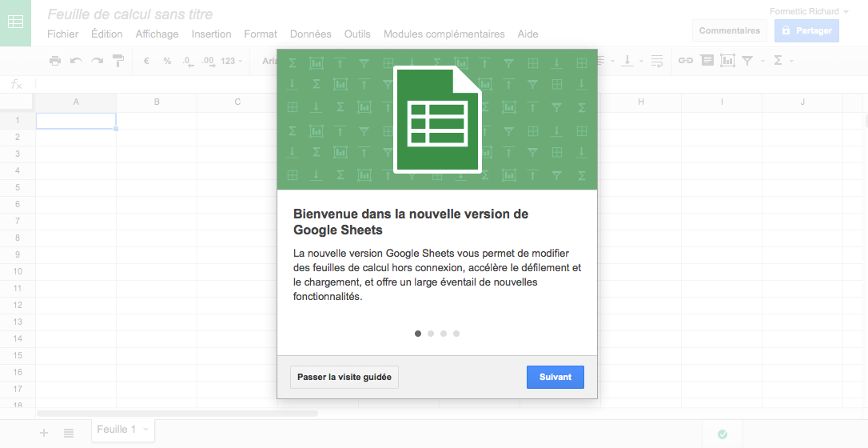Open the vertical align dropdown arrow
This screenshot has height=448, width=868.
[x=641, y=61]
